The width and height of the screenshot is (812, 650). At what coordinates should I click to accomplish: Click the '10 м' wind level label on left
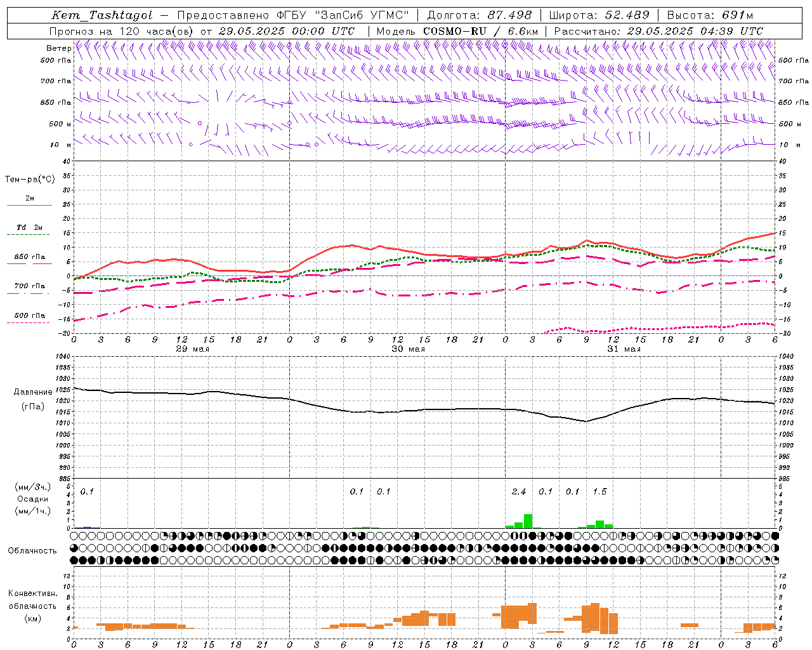click(x=61, y=145)
